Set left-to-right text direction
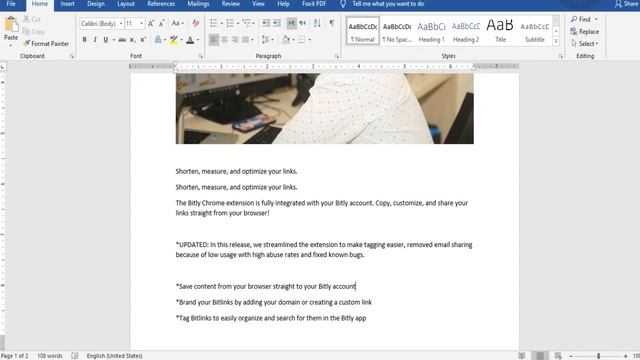640x360 pixels. click(x=291, y=23)
